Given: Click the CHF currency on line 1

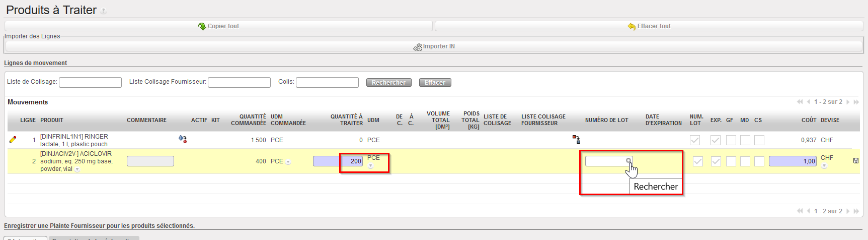Looking at the screenshot, I should point(827,140).
